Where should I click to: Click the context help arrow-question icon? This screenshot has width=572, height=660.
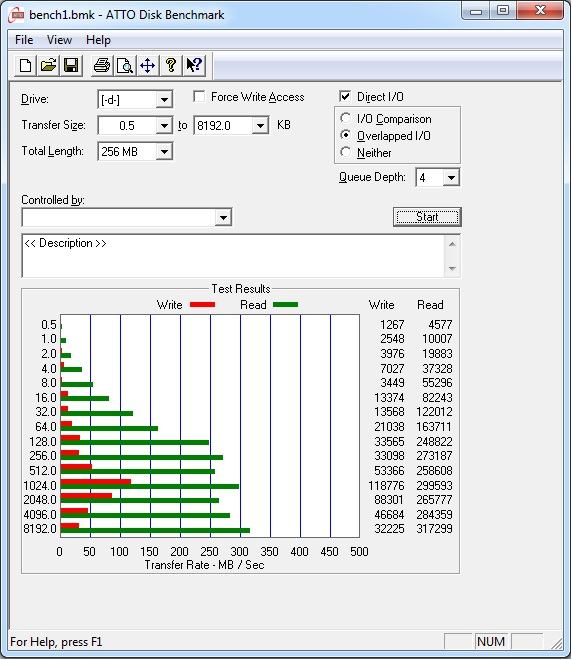194,66
